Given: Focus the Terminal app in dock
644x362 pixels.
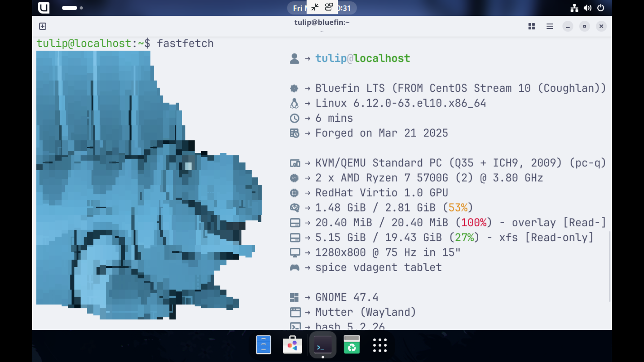Looking at the screenshot, I should (x=322, y=345).
